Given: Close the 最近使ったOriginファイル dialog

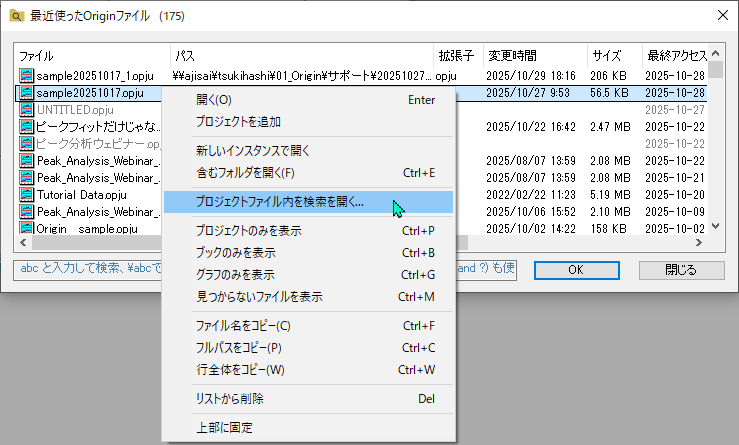Looking at the screenshot, I should pos(723,15).
